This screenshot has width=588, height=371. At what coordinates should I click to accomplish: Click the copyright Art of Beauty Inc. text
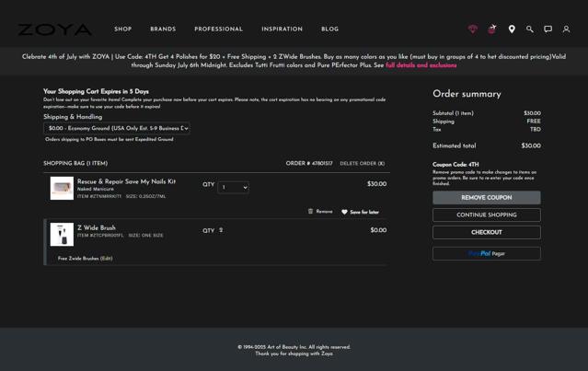pos(294,347)
